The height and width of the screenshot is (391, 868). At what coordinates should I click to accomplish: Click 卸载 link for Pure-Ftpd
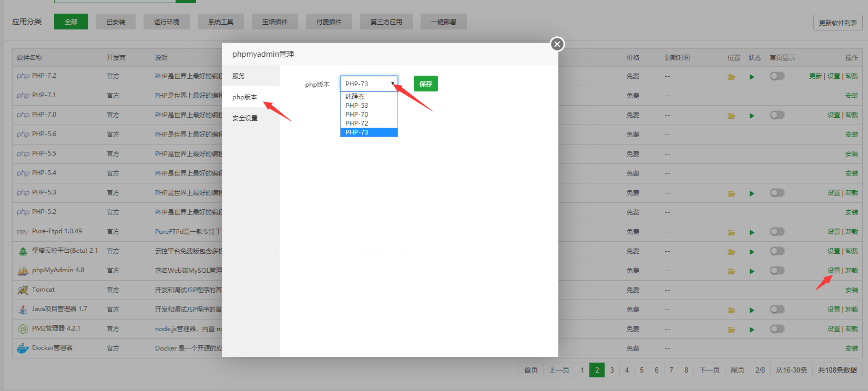click(852, 232)
